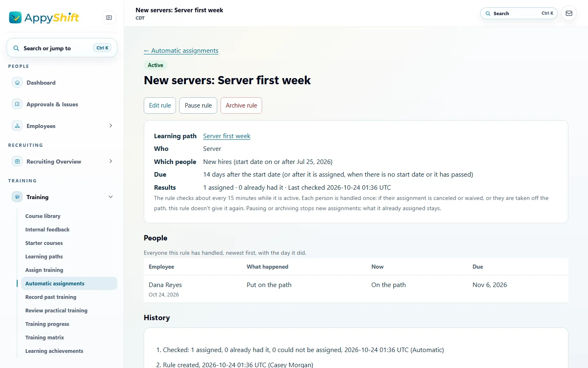Viewport: 588px width, 368px height.
Task: Click the AppyShift logo
Action: point(44,17)
